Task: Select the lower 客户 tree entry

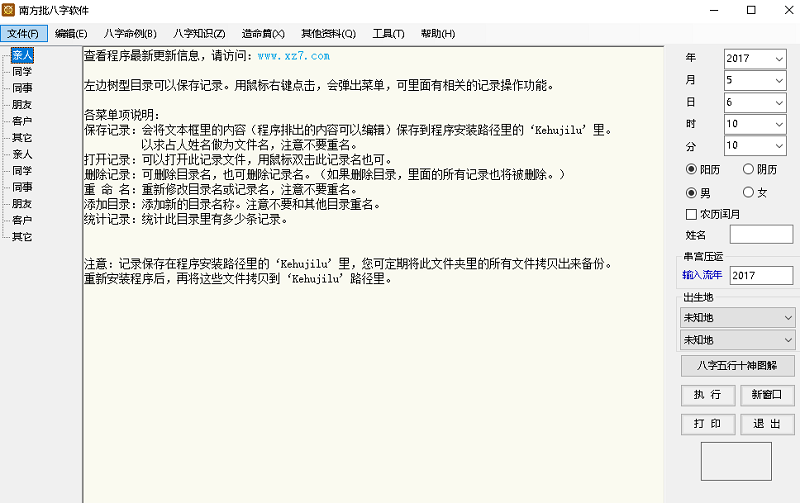Action: 22,220
